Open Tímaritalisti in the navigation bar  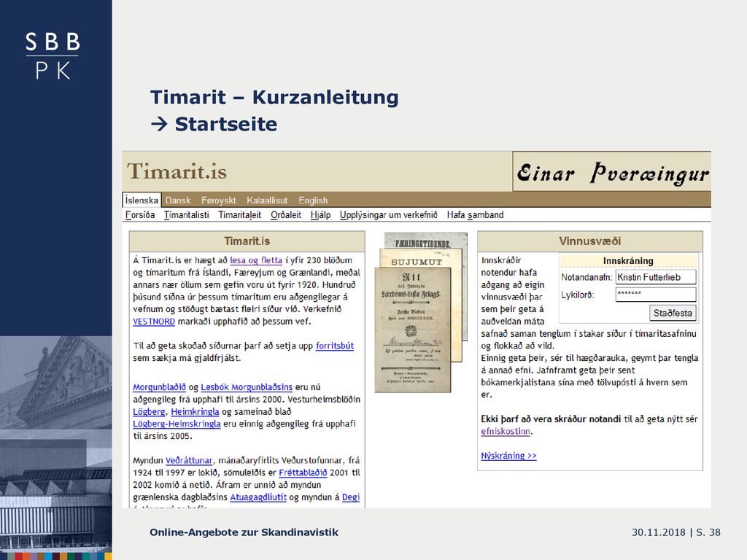186,215
